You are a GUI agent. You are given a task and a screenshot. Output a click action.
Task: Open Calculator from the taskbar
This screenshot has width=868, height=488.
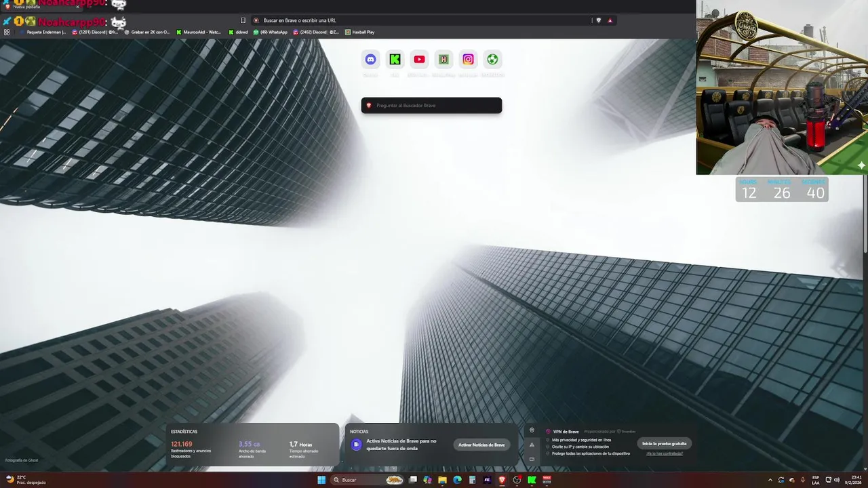tap(472, 480)
